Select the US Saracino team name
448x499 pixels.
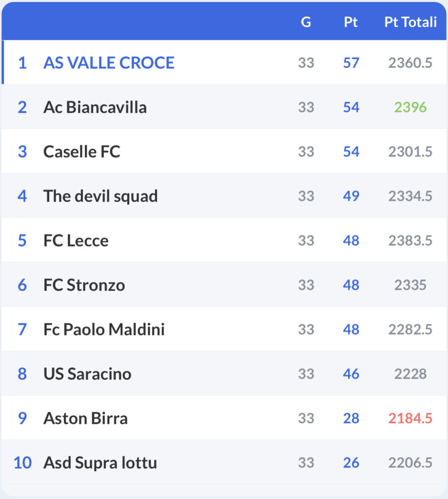click(87, 374)
